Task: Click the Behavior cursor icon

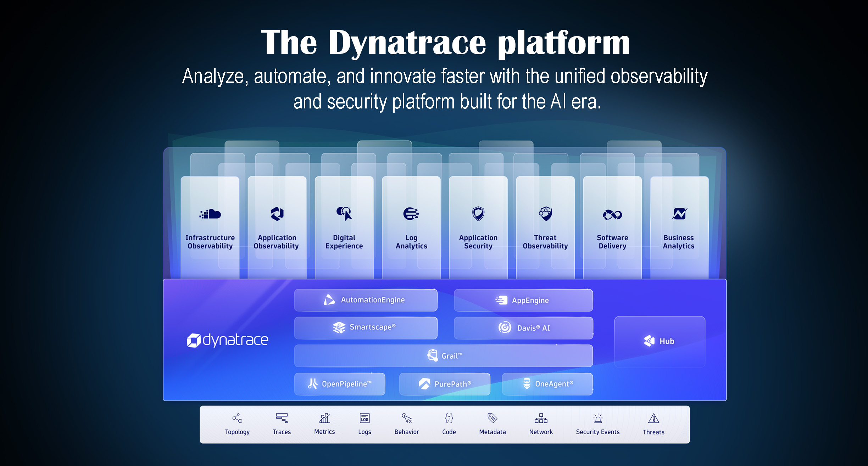Action: pos(407,418)
